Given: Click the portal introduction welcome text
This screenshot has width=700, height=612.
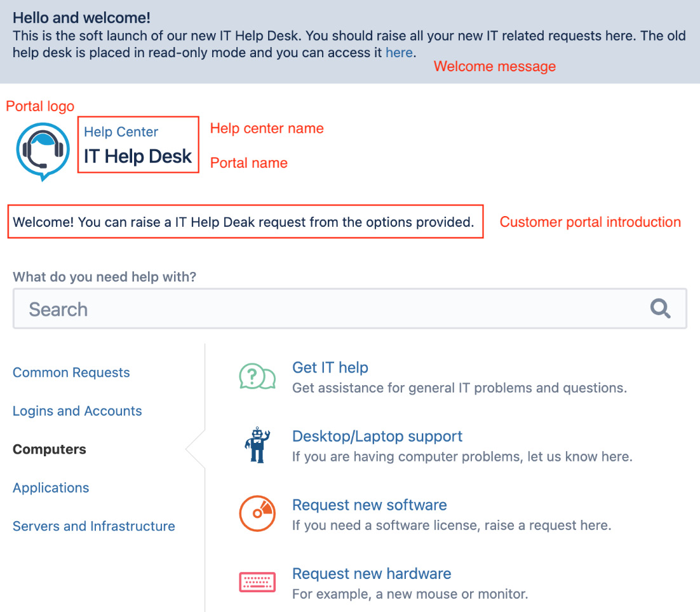Looking at the screenshot, I should point(244,222).
